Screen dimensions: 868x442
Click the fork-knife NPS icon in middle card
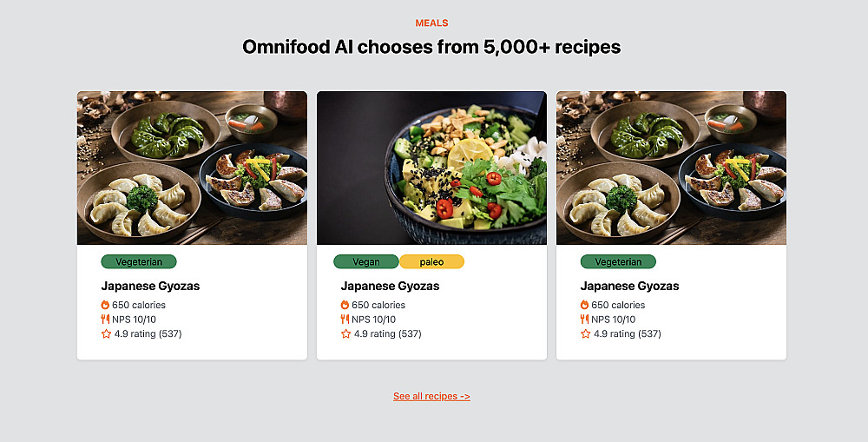pos(345,319)
